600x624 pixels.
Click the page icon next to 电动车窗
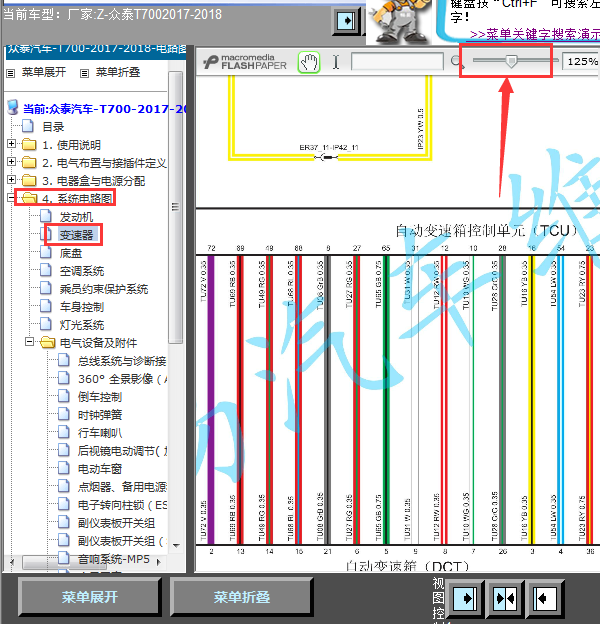coord(64,468)
